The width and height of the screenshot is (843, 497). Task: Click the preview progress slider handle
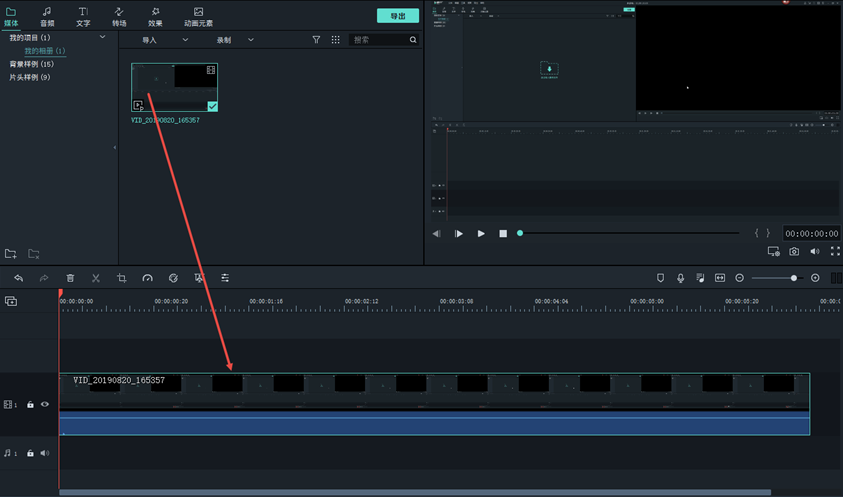[520, 233]
